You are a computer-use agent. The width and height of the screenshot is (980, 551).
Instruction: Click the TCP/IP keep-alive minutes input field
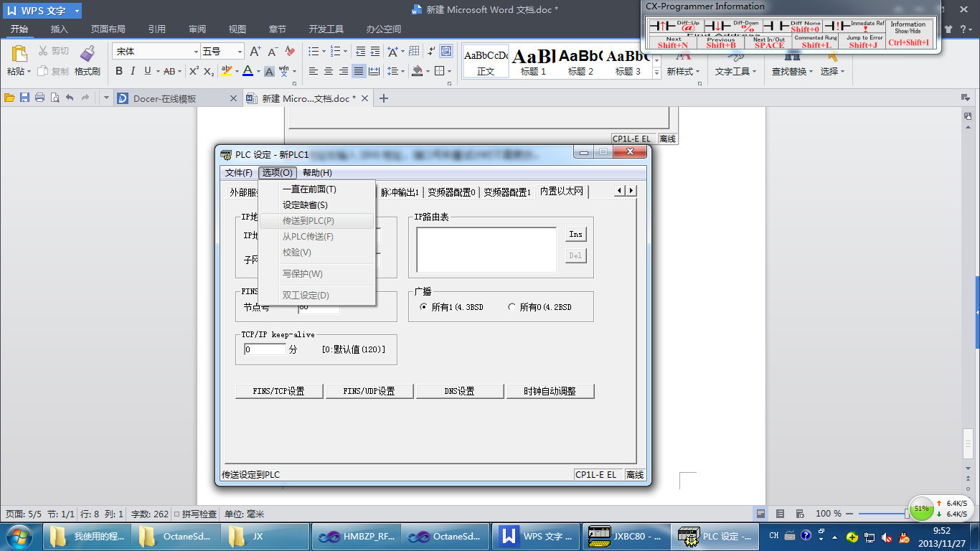pyautogui.click(x=265, y=349)
